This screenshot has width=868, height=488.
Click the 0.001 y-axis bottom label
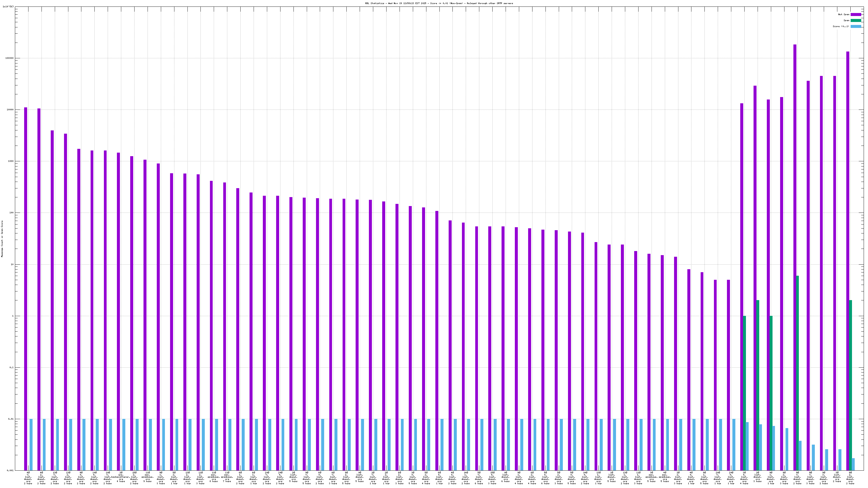pyautogui.click(x=10, y=470)
